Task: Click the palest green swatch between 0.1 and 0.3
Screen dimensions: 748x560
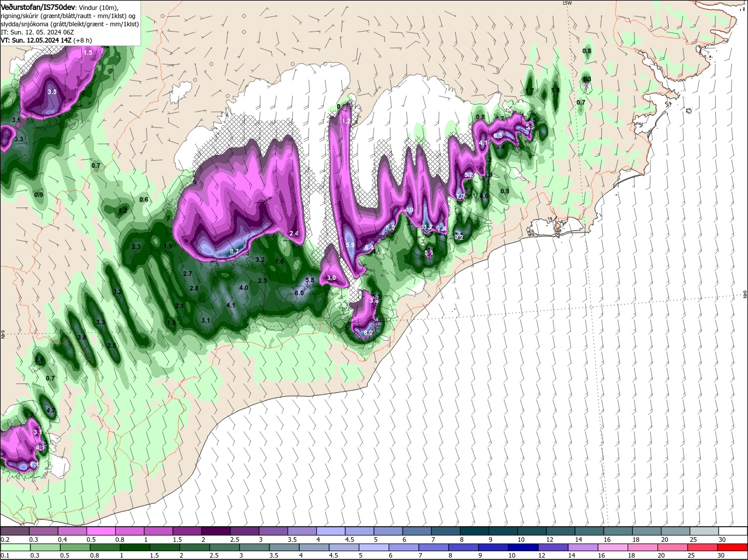Action: click(16, 547)
